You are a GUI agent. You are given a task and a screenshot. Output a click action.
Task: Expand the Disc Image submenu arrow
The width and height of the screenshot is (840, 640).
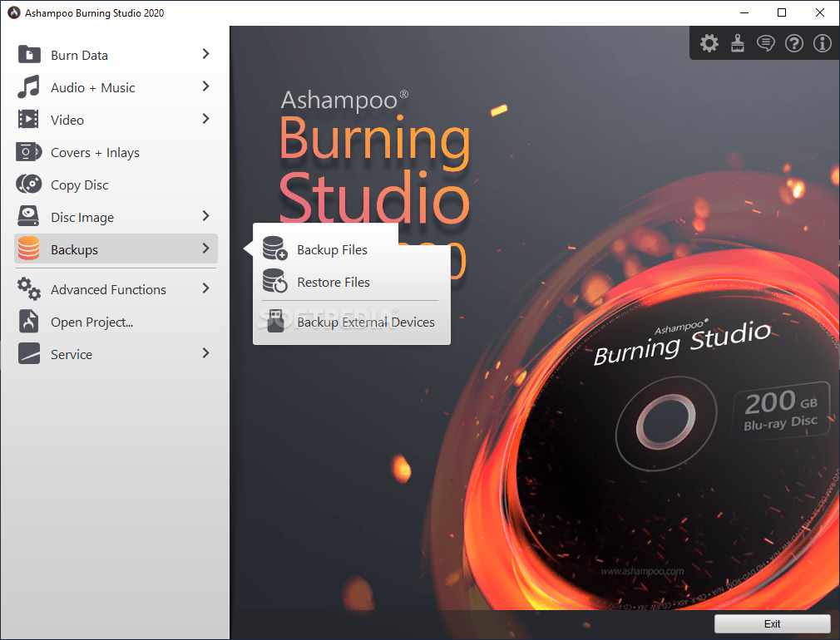205,216
